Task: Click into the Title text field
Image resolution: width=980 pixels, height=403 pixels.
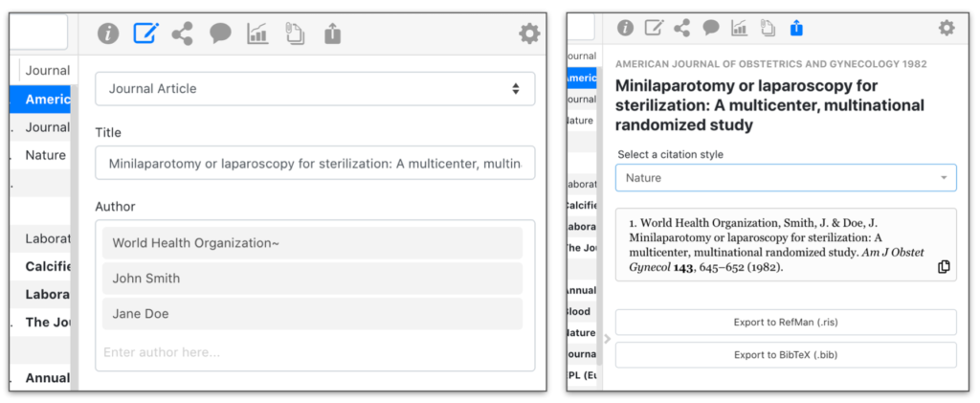Action: click(315, 164)
